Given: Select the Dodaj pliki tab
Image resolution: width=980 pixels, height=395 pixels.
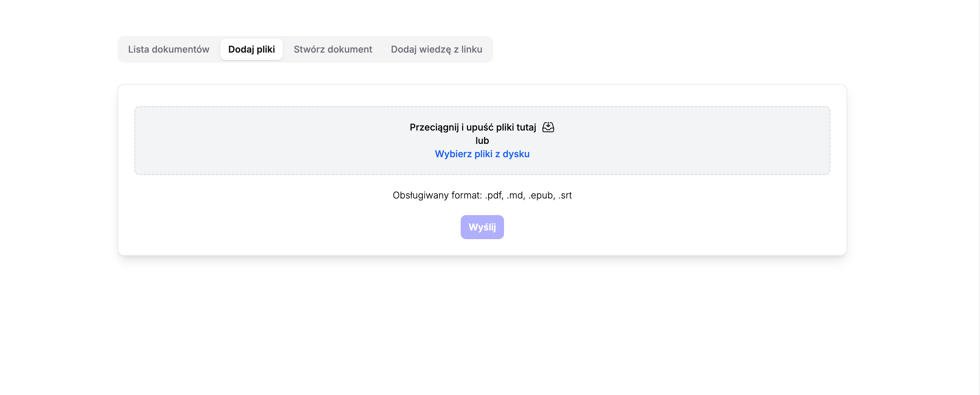Looking at the screenshot, I should tap(251, 50).
